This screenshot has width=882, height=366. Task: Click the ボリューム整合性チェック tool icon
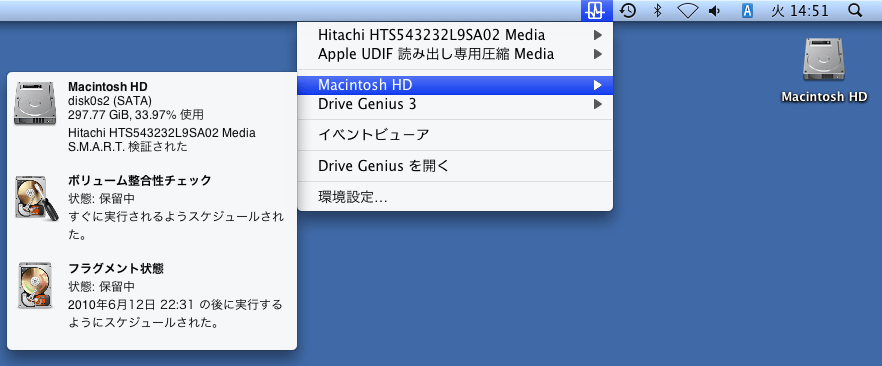tap(36, 198)
